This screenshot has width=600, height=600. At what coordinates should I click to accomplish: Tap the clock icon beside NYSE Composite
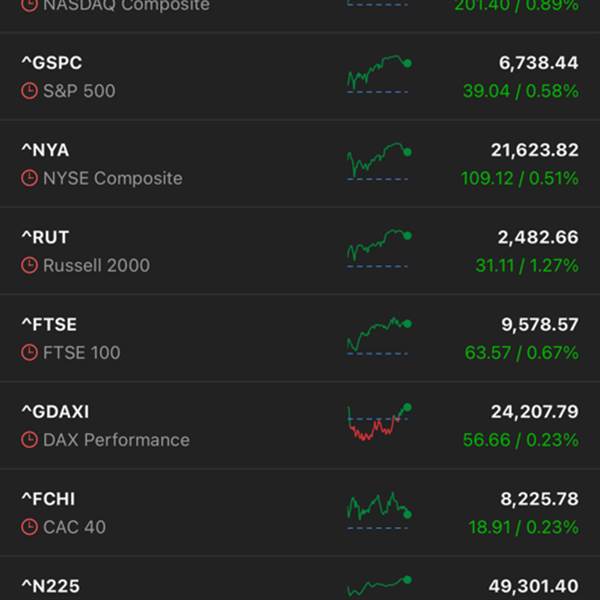(x=29, y=178)
